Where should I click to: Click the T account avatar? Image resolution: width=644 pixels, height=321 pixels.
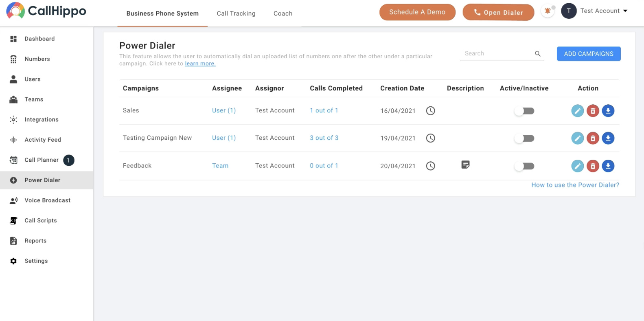click(569, 11)
